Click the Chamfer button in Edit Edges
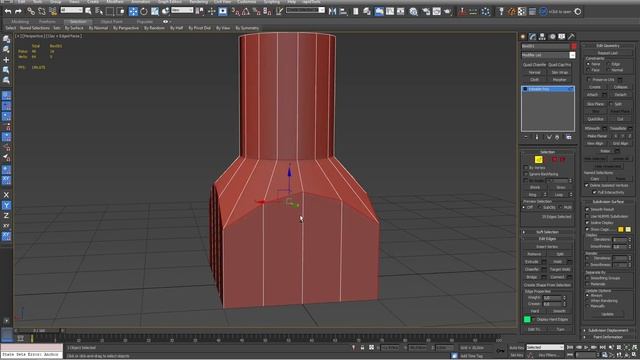 [x=532, y=269]
